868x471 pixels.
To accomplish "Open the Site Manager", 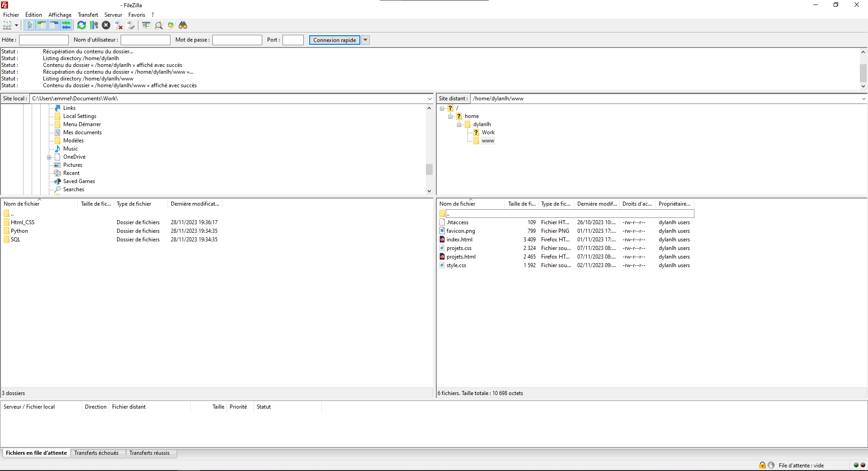I will coord(7,25).
